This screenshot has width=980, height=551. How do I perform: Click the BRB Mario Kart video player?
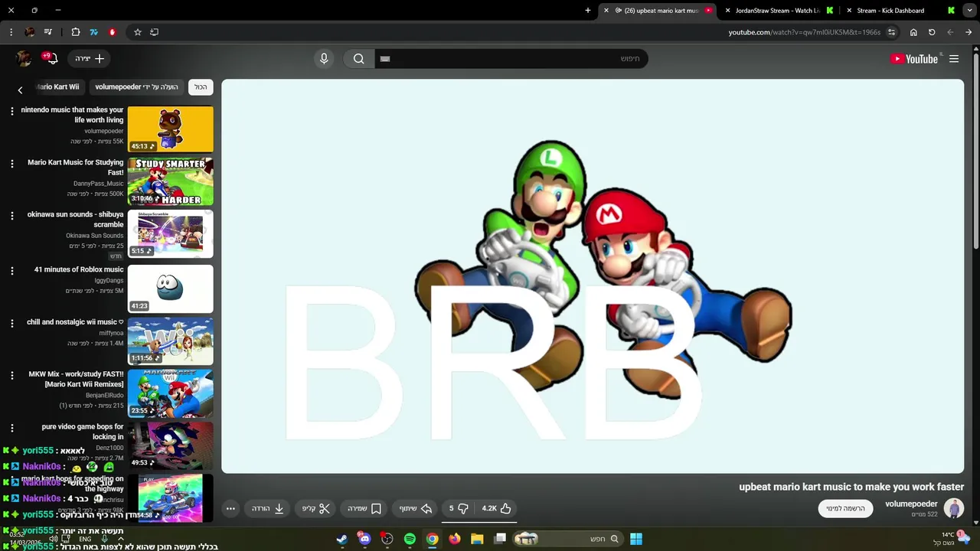point(593,276)
